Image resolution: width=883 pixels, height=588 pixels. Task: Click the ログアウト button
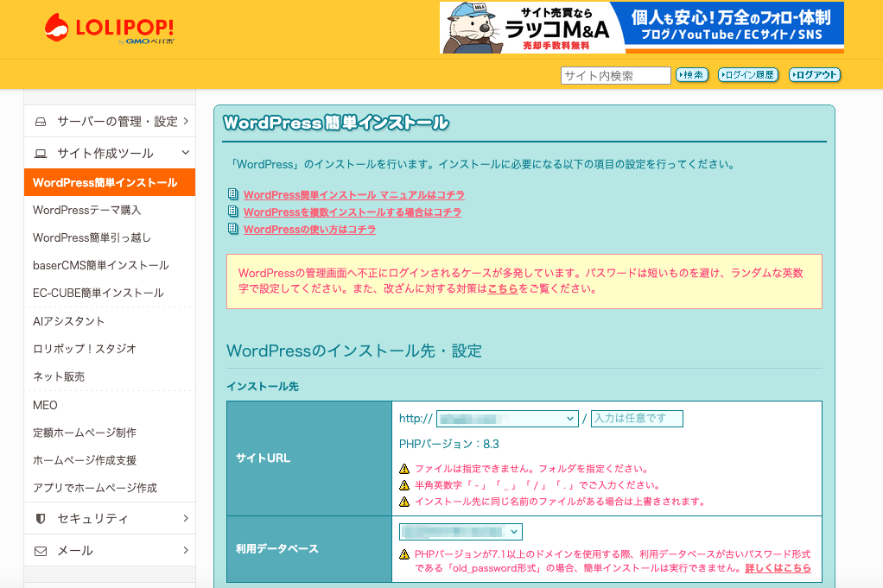point(814,75)
